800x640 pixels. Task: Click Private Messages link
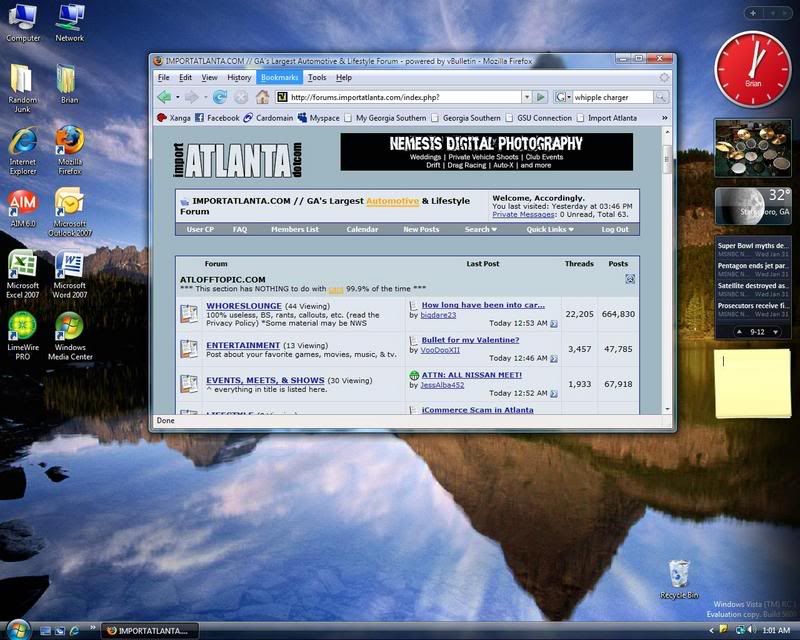[x=523, y=215]
